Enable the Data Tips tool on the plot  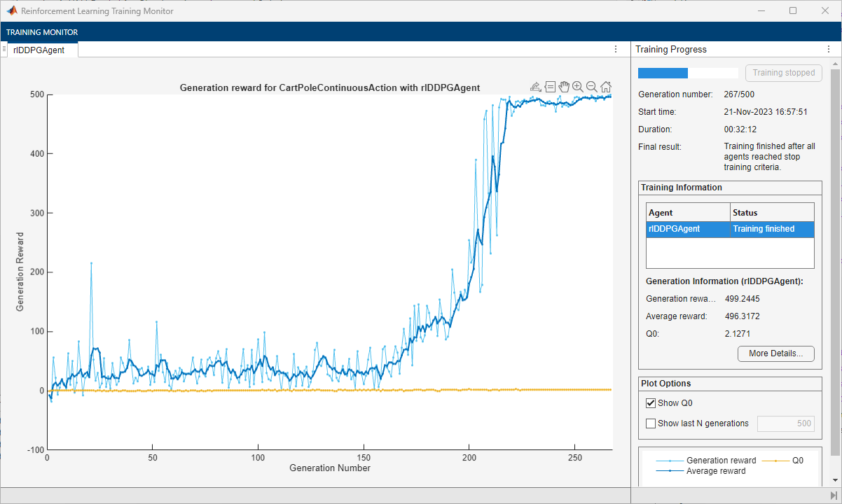click(x=550, y=86)
